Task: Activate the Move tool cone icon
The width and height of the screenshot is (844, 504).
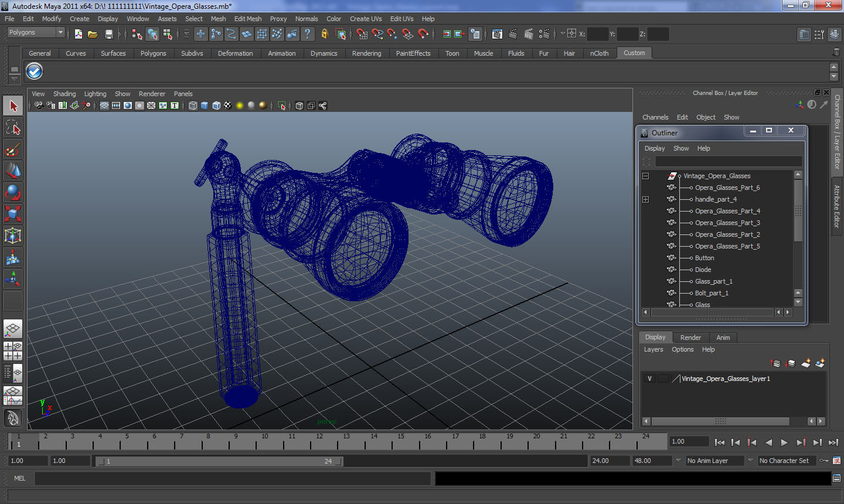Action: click(13, 171)
